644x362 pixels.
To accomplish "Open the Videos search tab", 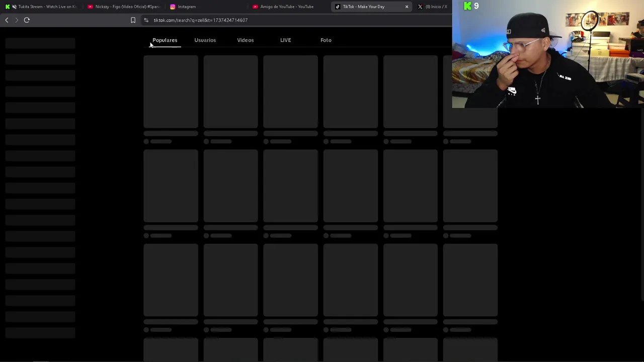I will tap(246, 40).
